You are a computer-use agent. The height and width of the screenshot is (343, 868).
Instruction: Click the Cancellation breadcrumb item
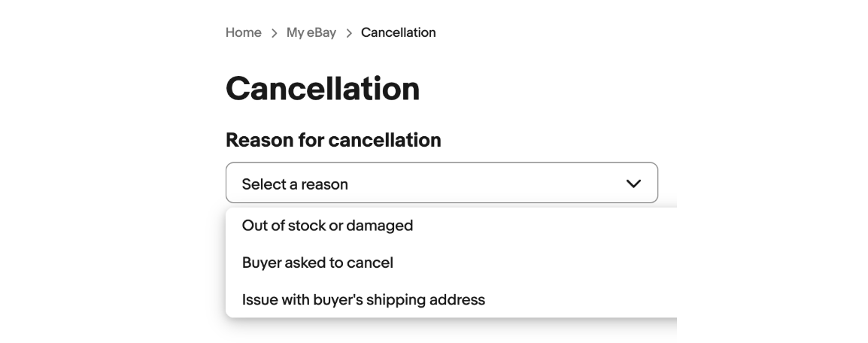coord(398,32)
